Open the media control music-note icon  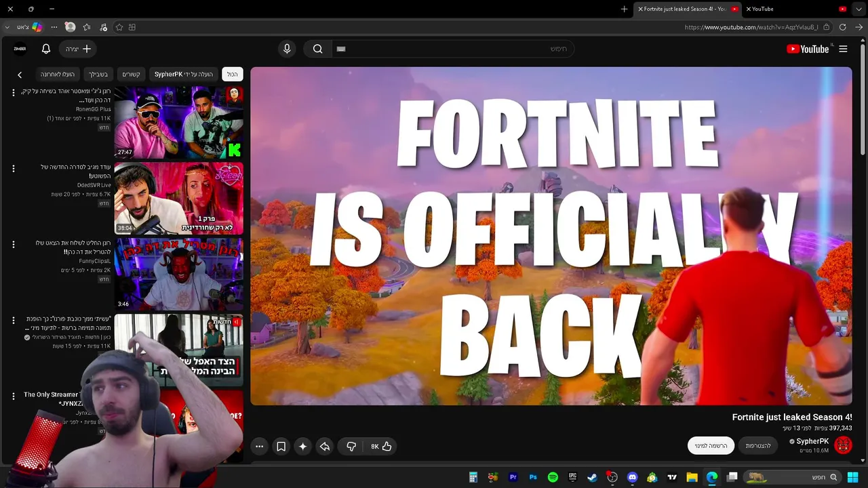pos(103,27)
